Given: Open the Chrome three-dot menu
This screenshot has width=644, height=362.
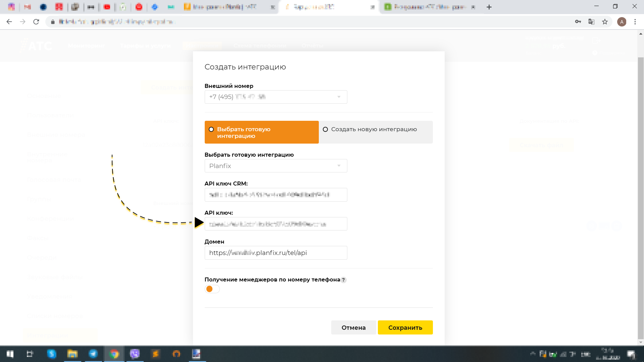Looking at the screenshot, I should click(635, 21).
